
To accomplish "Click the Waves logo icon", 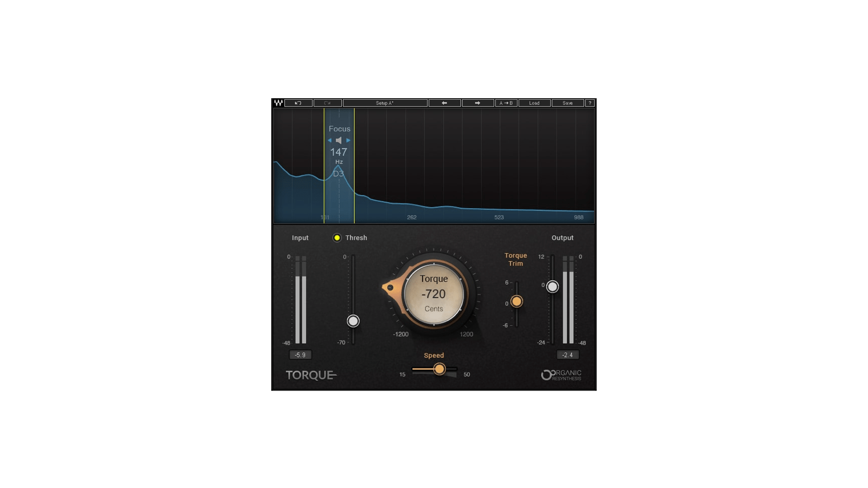I will pos(278,103).
